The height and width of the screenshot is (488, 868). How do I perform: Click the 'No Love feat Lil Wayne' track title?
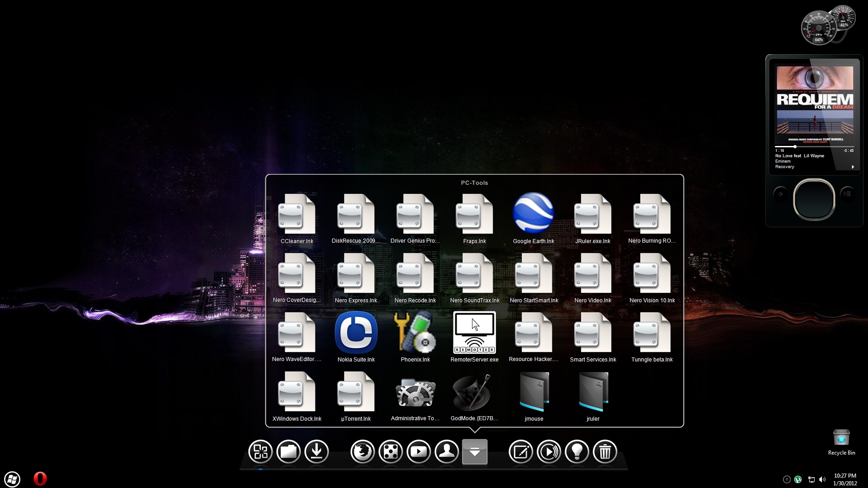coord(799,156)
